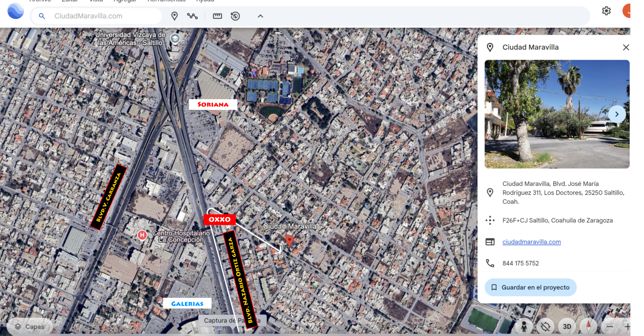Open historical imagery clock-globe tool

point(235,16)
